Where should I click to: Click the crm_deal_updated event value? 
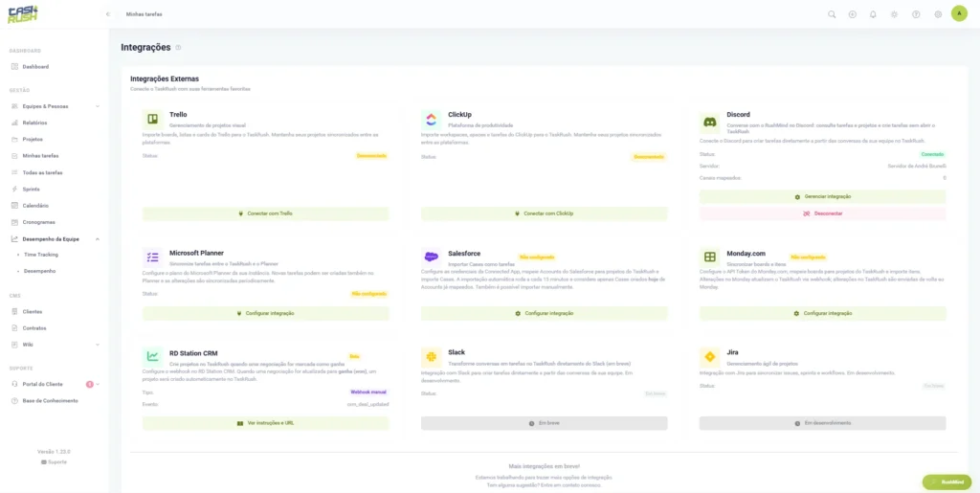(367, 404)
